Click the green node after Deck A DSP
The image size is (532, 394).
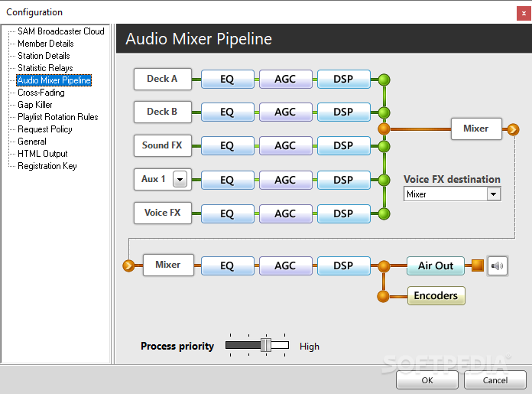pyautogui.click(x=384, y=80)
